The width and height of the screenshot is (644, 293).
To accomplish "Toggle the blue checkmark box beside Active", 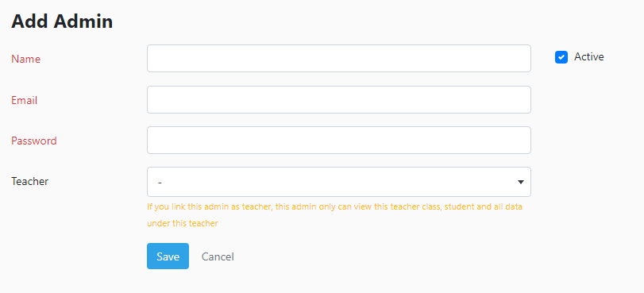I will 561,57.
